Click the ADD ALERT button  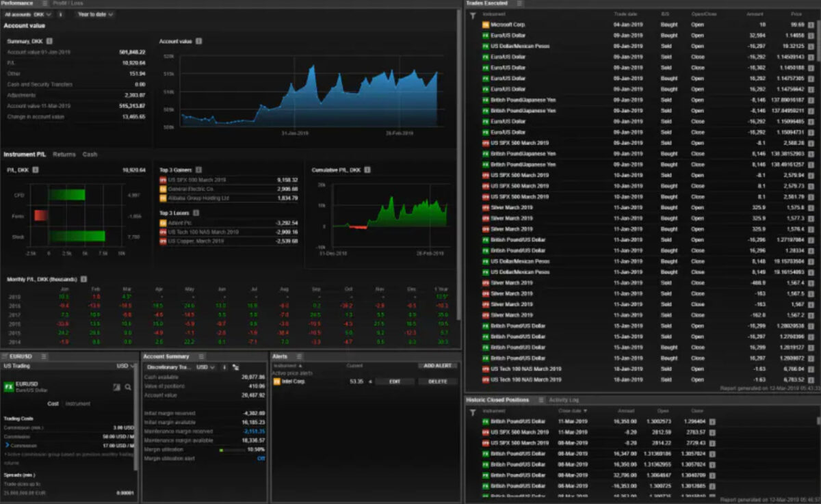pos(438,366)
